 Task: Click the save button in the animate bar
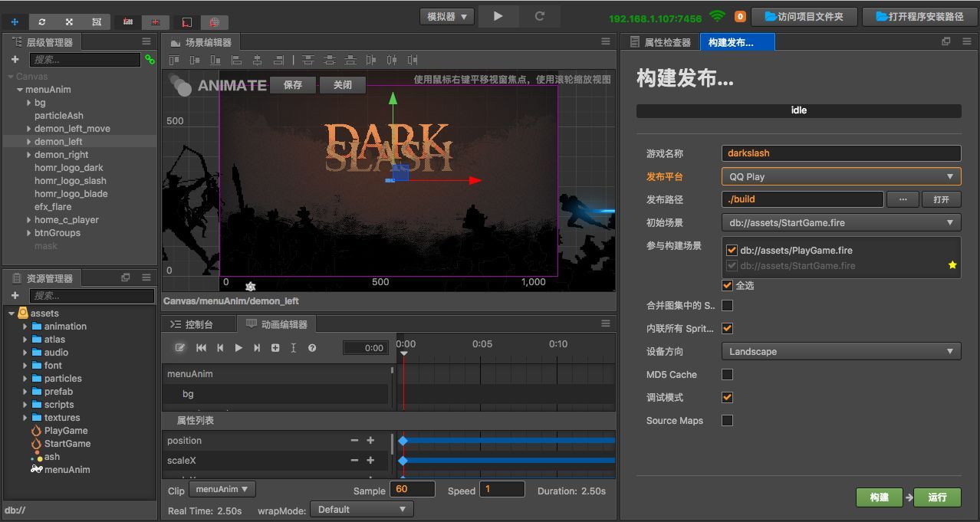tap(293, 85)
